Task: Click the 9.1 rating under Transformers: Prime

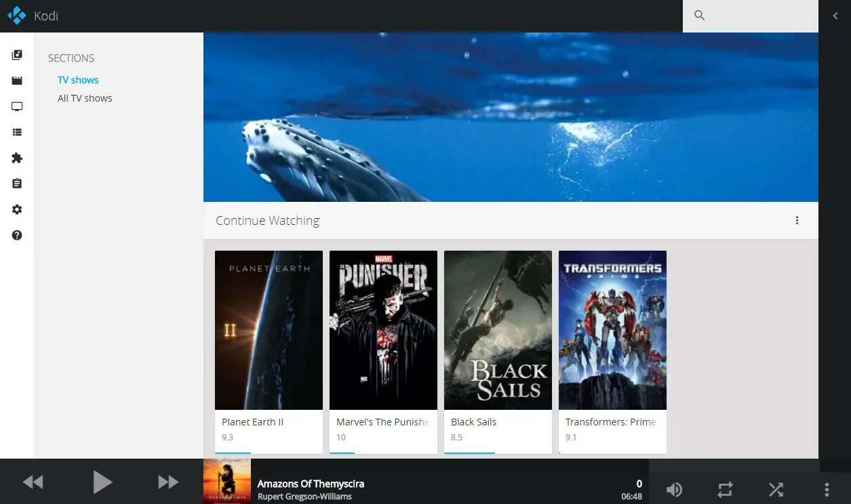Action: [x=571, y=437]
